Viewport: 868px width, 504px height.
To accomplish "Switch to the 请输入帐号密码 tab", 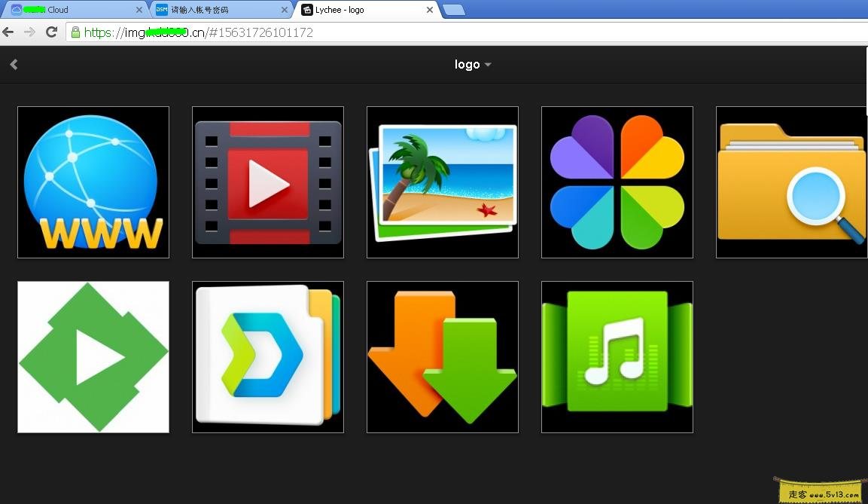I will click(x=215, y=10).
